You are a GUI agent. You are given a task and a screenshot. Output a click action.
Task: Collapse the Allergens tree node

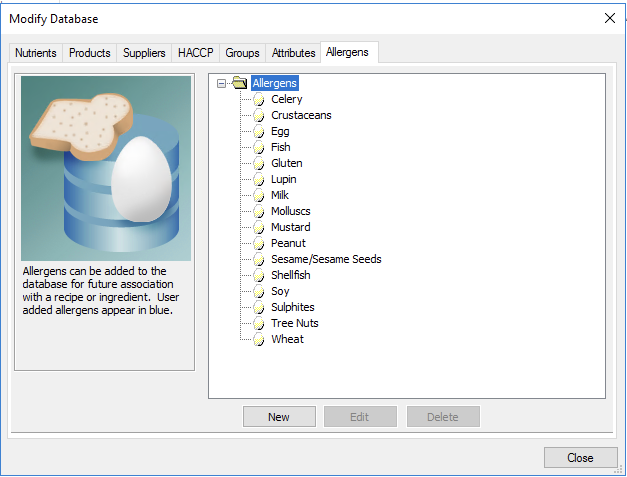221,83
